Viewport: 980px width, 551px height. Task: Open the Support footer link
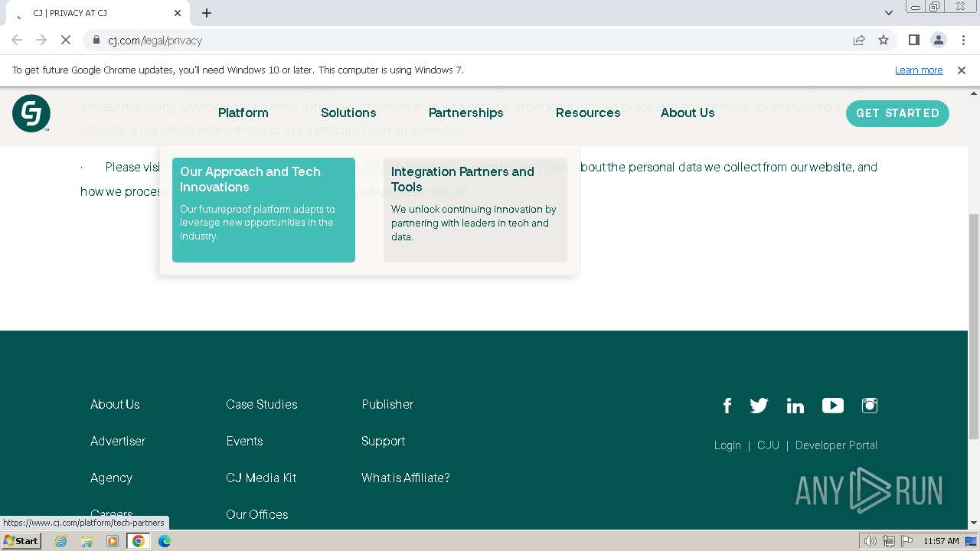[x=384, y=441]
